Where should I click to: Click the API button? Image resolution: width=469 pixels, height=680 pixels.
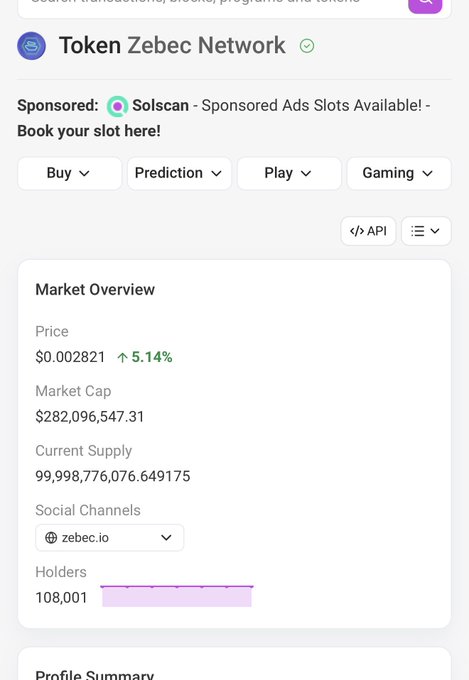[x=368, y=231]
